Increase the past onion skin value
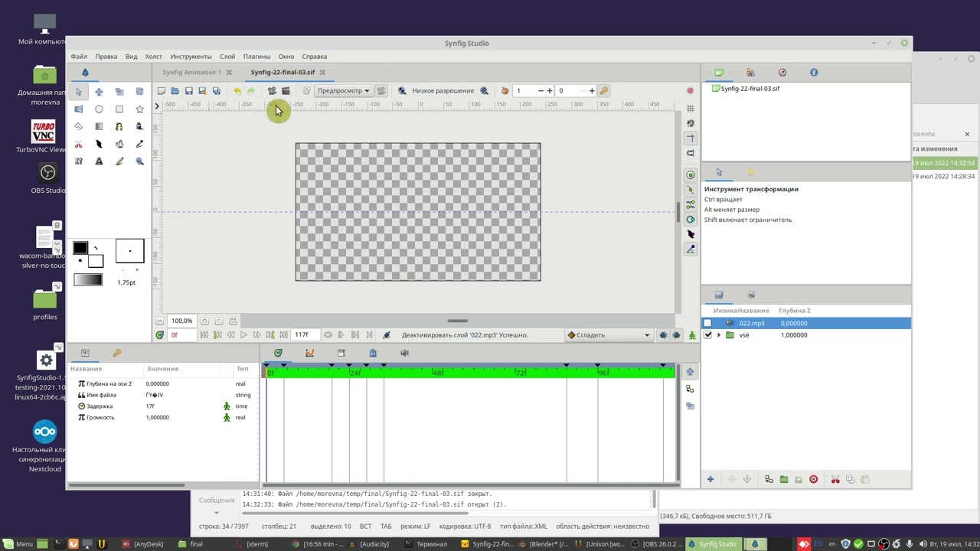Screen dimensions: 980x551 [549, 91]
